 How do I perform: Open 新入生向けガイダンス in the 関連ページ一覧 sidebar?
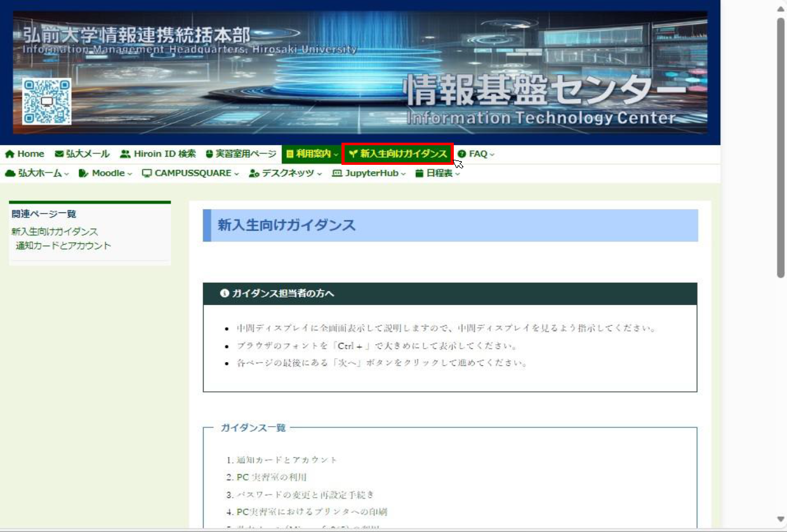[x=55, y=232]
